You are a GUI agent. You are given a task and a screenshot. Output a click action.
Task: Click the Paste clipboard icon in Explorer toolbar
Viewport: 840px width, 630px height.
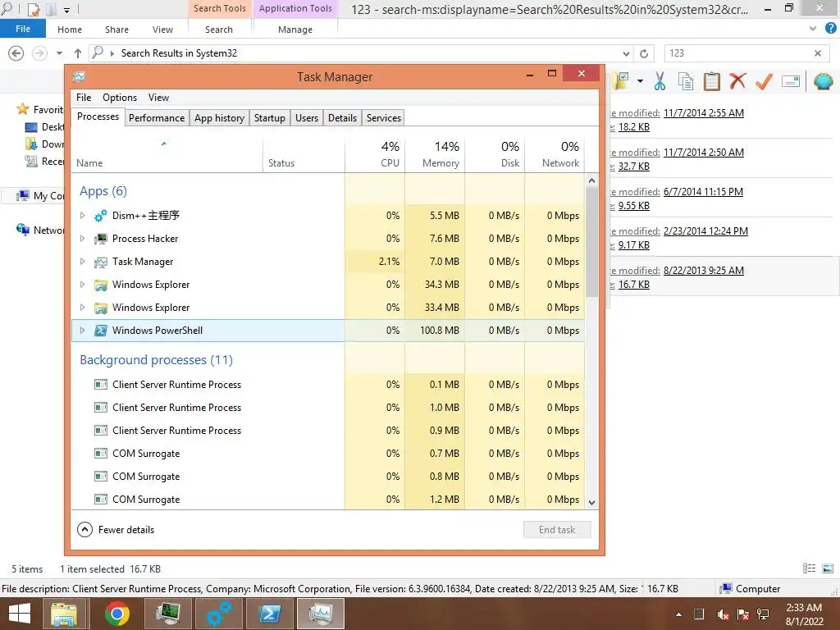tap(711, 81)
